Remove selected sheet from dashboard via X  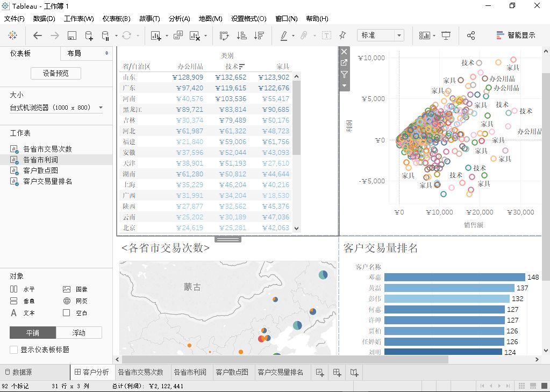point(344,52)
